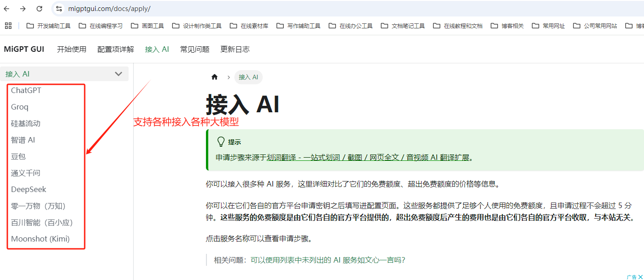The height and width of the screenshot is (280, 644).
Task: Open the 文档笔记工具 bookmark folder
Action: pyautogui.click(x=403, y=26)
